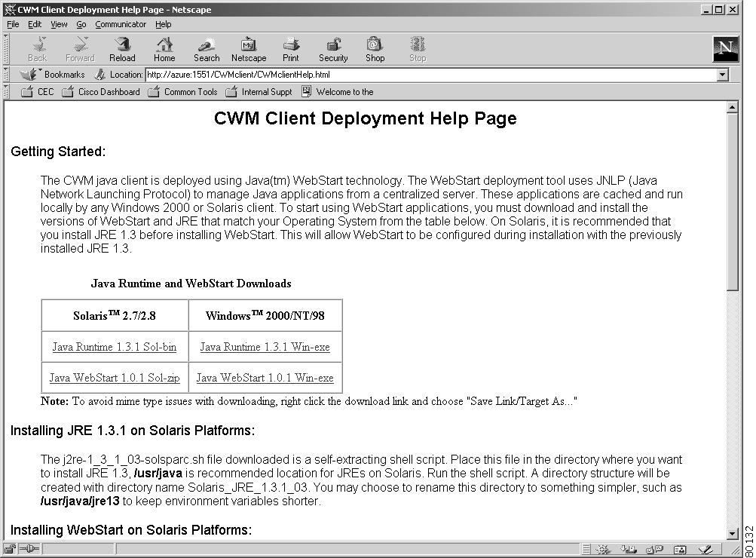Open the Go menu
Viewport: 756px width, 558px height.
[81, 24]
